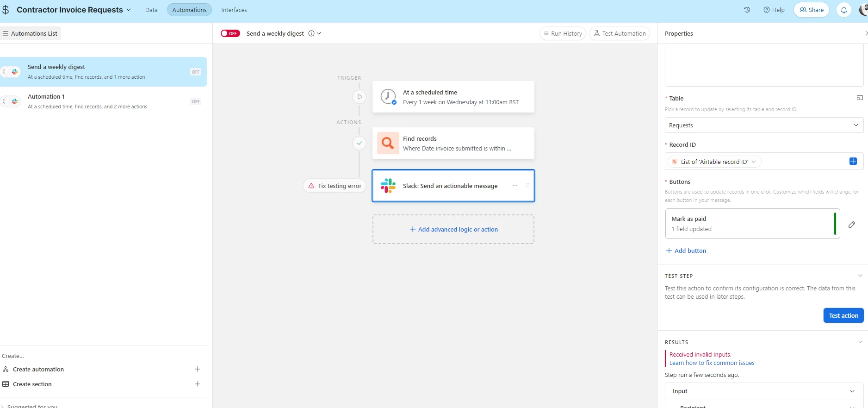
Task: Click the Find records magnifier icon
Action: (x=388, y=143)
